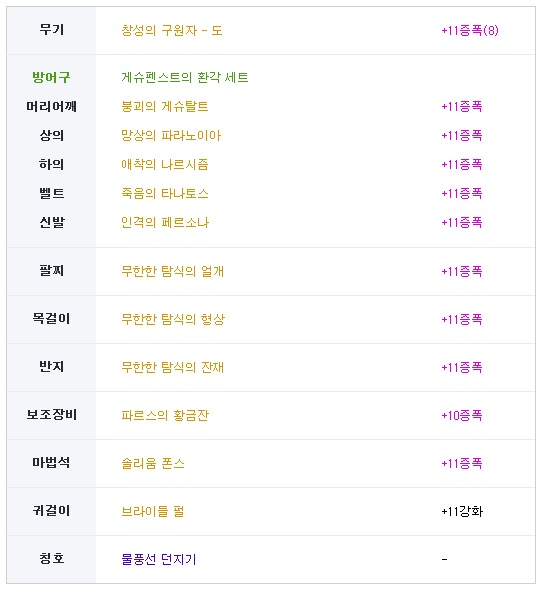Viewport: 543px width, 592px height.
Task: Select the pants item 애착의 나르시즘
Action: [165, 165]
